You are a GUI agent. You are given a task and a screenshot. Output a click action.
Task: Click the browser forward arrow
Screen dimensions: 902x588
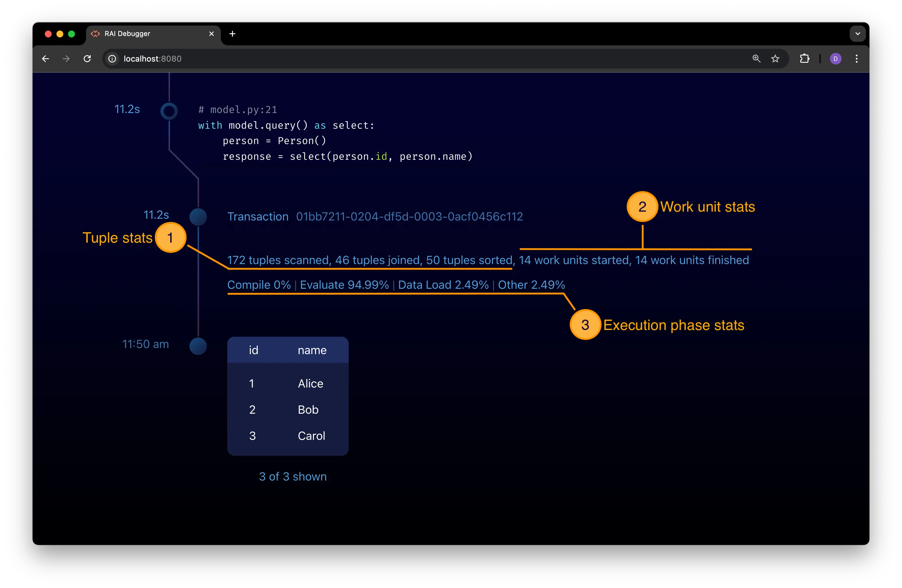pos(66,59)
